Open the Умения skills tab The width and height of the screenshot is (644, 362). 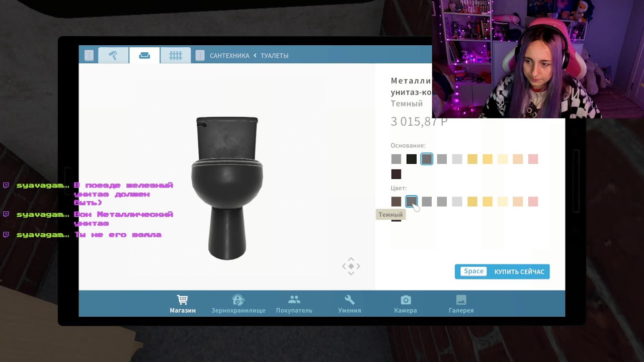[x=350, y=304]
